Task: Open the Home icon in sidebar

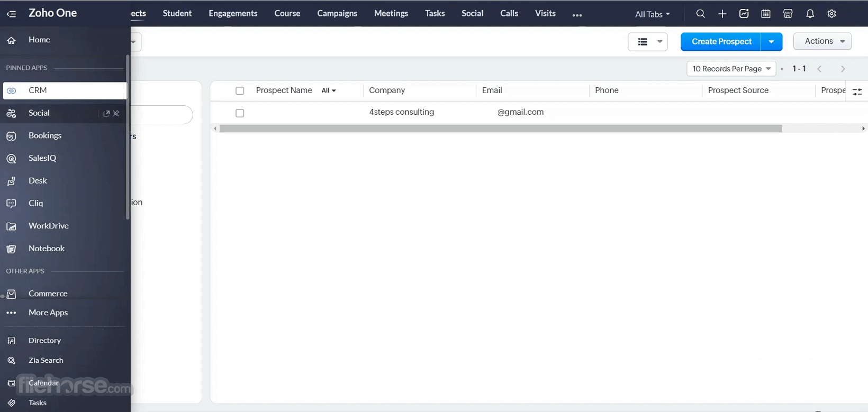Action: (11, 40)
